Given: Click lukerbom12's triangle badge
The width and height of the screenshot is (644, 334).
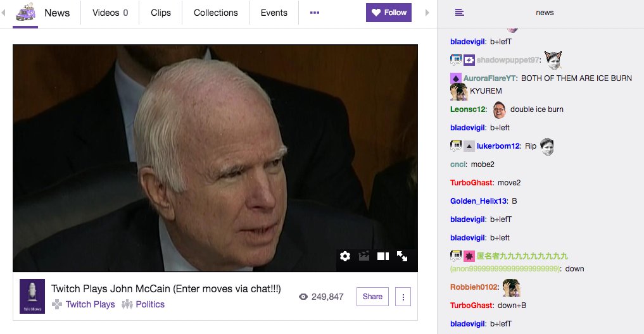Looking at the screenshot, I should pyautogui.click(x=469, y=145).
